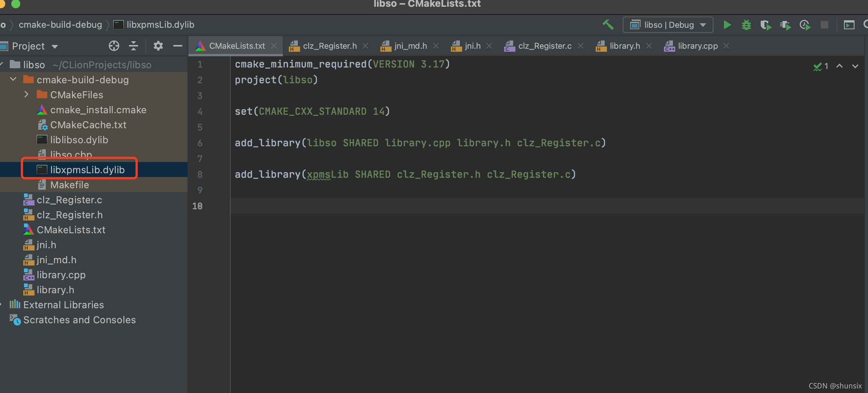
Task: Open jni.h from the project tree
Action: coord(94,245)
